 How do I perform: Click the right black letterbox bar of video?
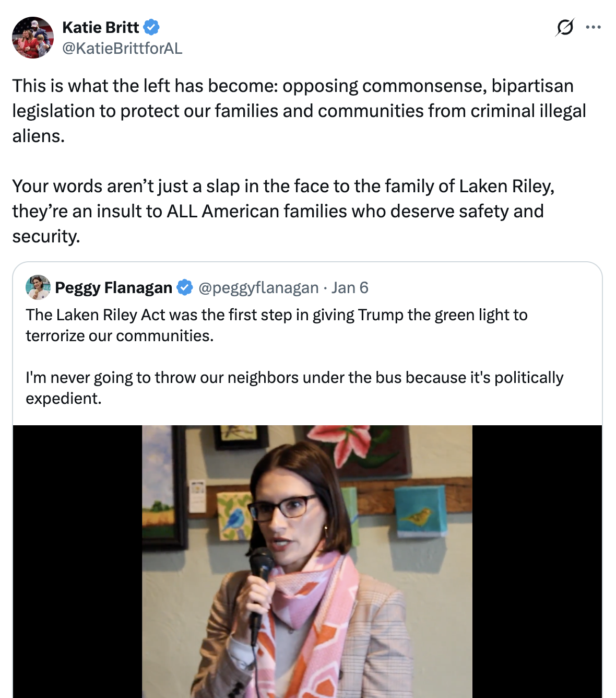[537, 562]
